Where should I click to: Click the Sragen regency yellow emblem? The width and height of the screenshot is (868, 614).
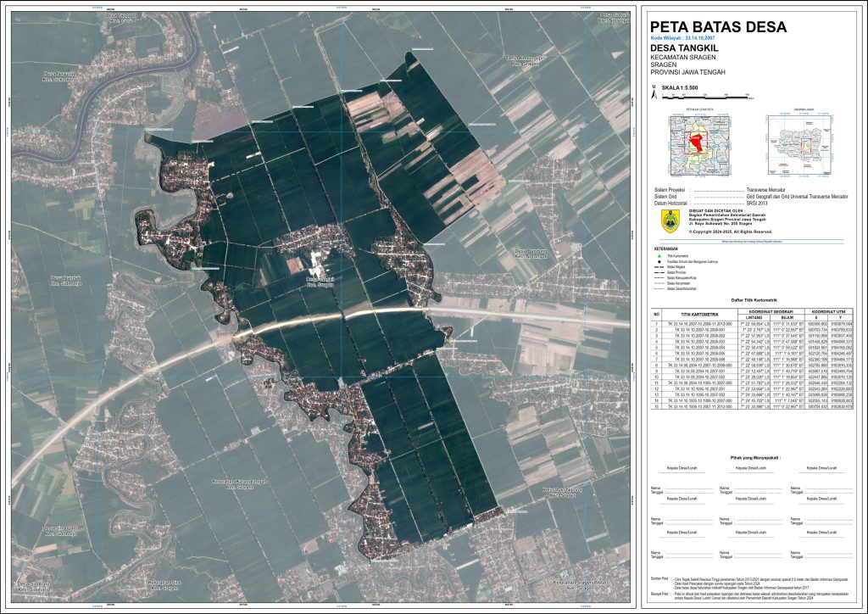(670, 220)
